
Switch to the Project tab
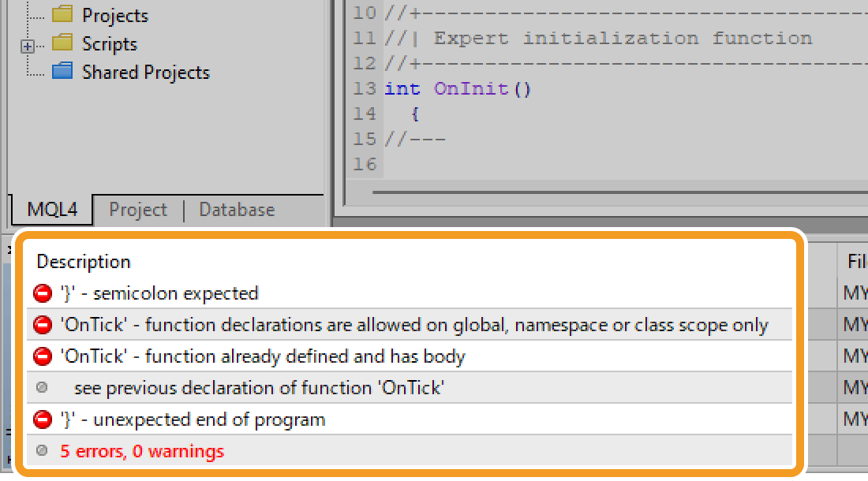pyautogui.click(x=139, y=210)
